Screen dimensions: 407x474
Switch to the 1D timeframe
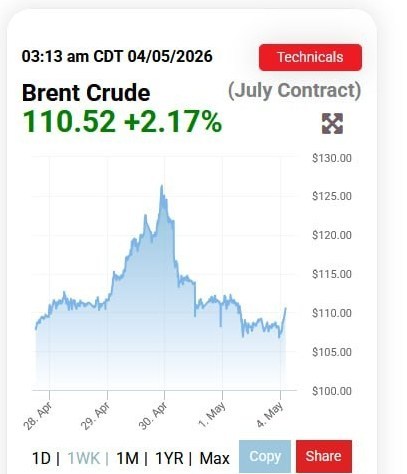tap(41, 458)
